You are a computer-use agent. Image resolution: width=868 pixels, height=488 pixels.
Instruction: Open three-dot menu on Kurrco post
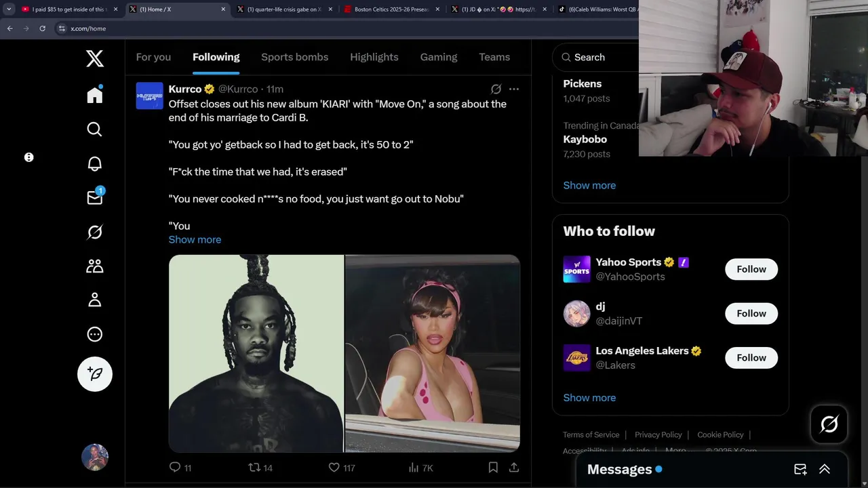pyautogui.click(x=514, y=89)
